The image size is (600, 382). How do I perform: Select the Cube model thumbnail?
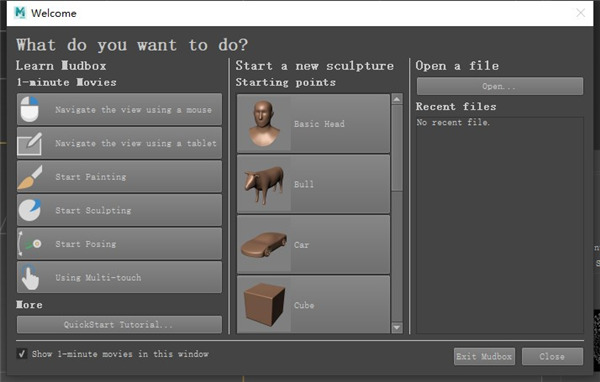click(264, 304)
